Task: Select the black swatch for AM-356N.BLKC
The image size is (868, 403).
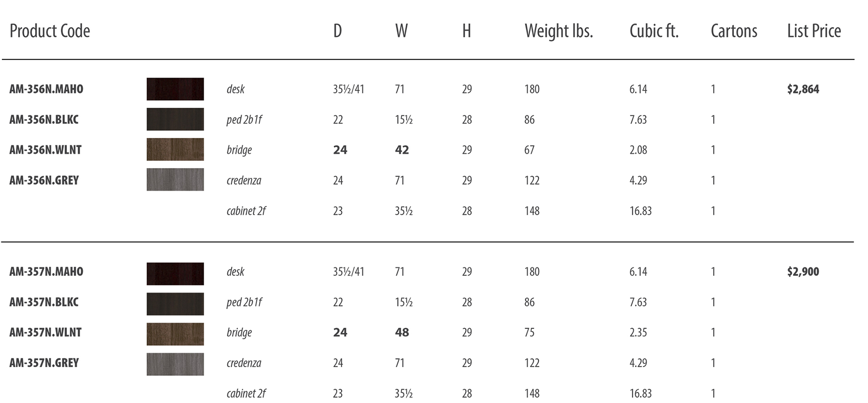Action: coord(175,119)
